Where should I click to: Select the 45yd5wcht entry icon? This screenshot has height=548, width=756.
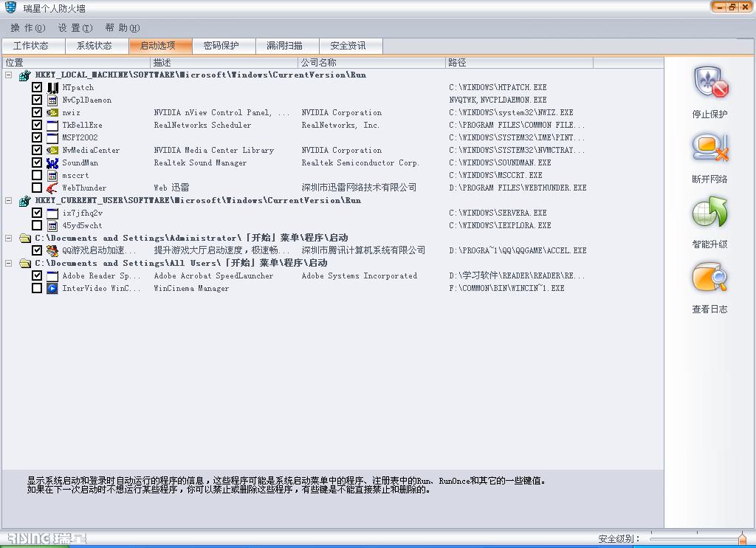tap(52, 225)
